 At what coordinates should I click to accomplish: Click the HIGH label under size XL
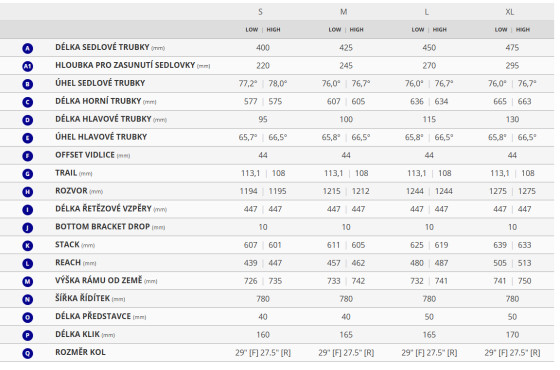(x=523, y=30)
